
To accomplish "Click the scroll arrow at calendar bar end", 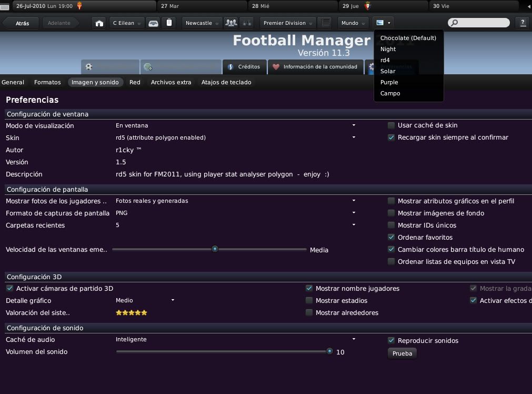I will tap(529, 6).
